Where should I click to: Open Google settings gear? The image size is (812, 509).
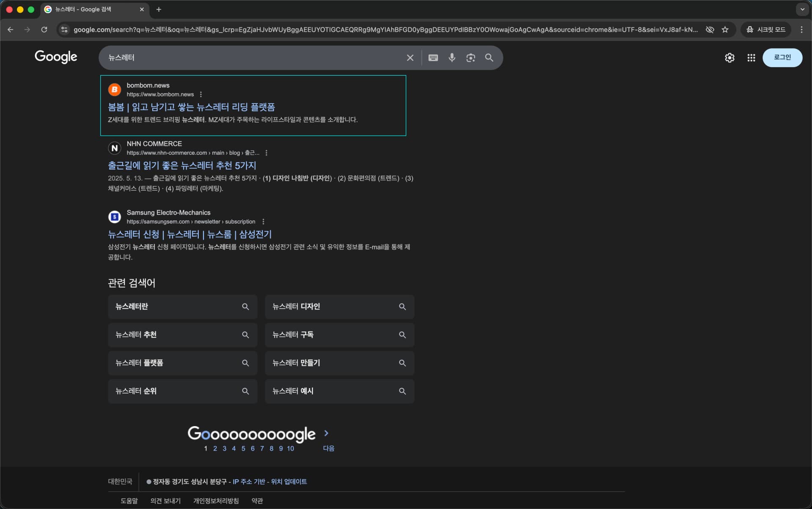pos(730,58)
